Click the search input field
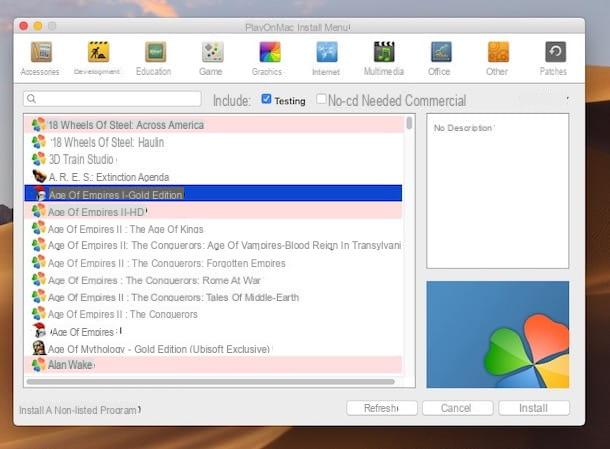610x449 pixels. click(x=112, y=99)
